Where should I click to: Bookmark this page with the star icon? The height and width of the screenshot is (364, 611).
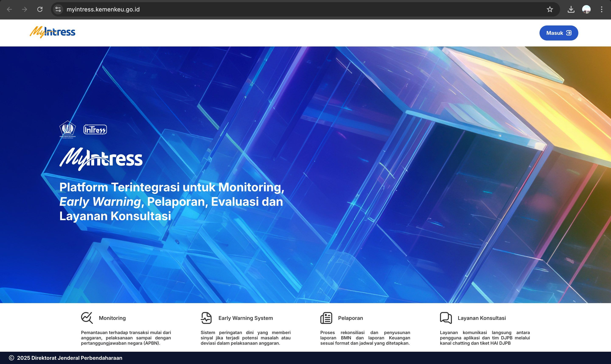point(550,9)
